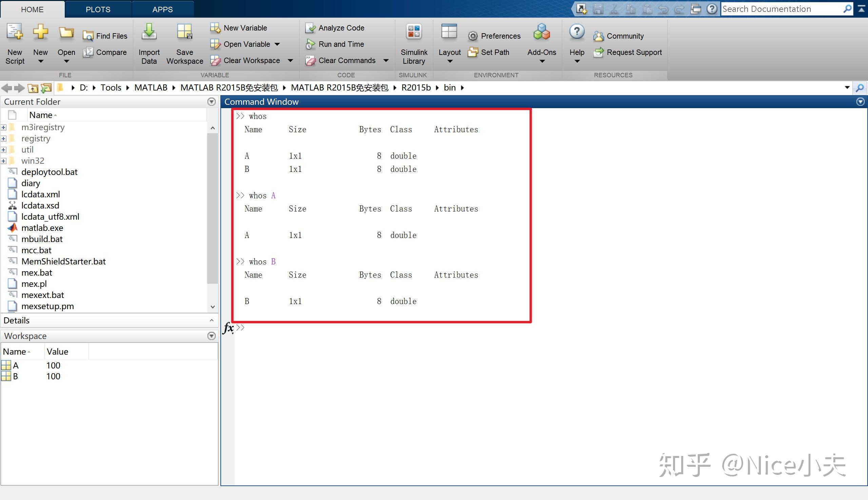Expand the m3iregistry folder
The width and height of the screenshot is (868, 500).
3,127
